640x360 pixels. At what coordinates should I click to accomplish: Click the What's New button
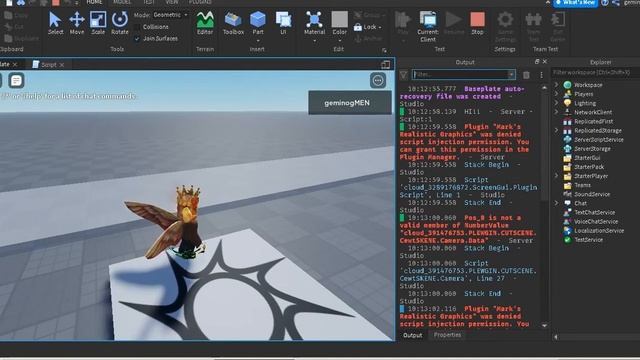[576, 3]
